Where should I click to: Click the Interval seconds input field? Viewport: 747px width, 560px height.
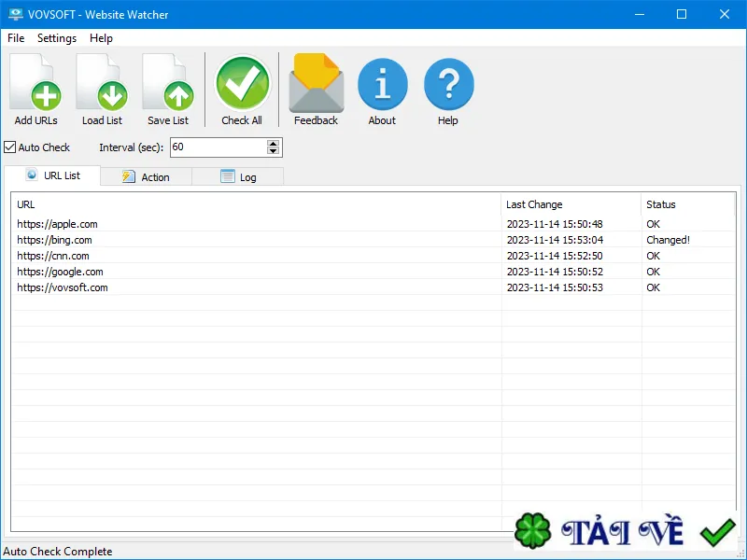pyautogui.click(x=218, y=147)
